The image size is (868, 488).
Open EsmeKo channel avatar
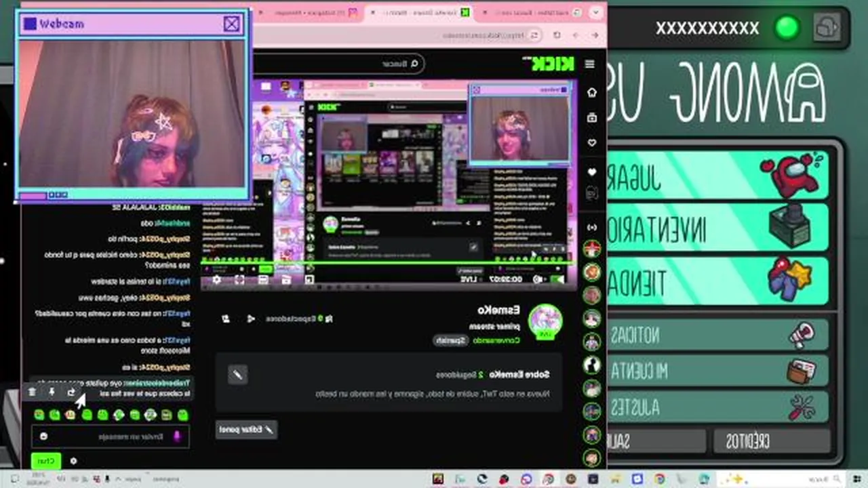click(545, 321)
